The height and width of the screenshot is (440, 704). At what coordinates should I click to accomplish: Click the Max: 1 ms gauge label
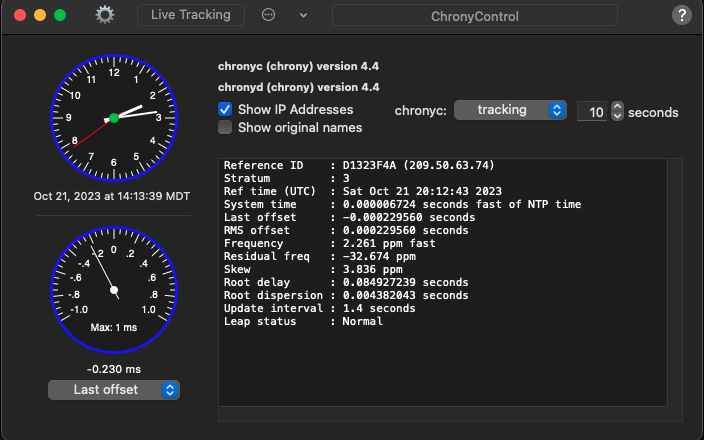(x=114, y=328)
